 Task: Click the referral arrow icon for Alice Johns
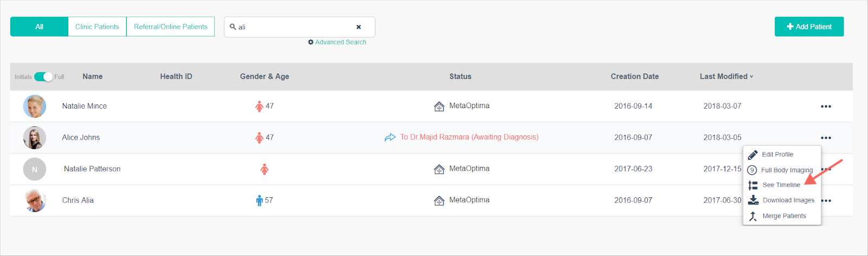point(390,138)
